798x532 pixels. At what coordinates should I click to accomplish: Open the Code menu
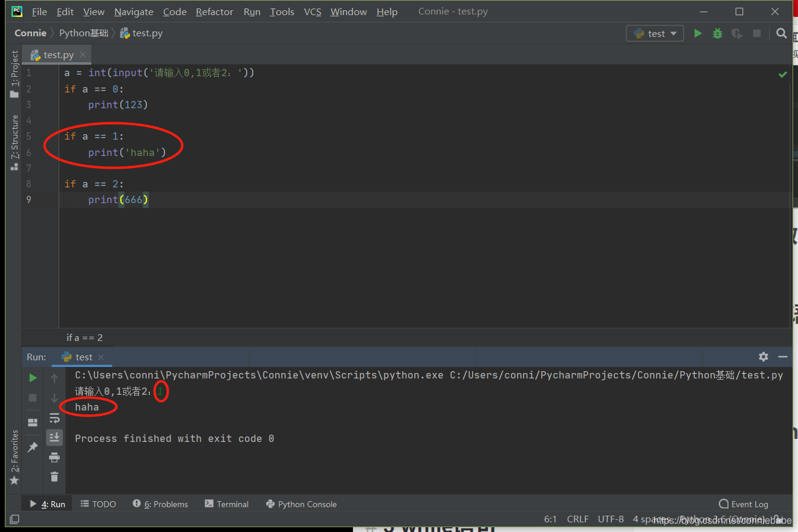tap(175, 11)
